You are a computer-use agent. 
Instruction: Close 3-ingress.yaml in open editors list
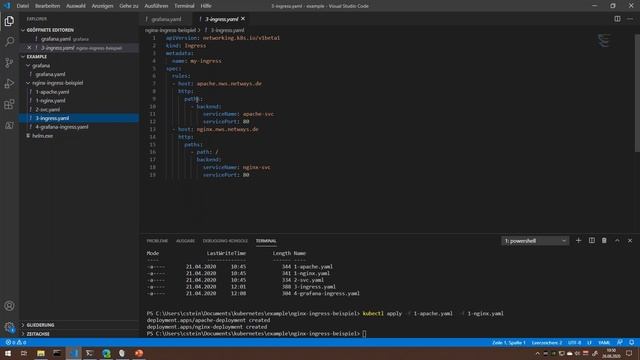click(x=29, y=48)
